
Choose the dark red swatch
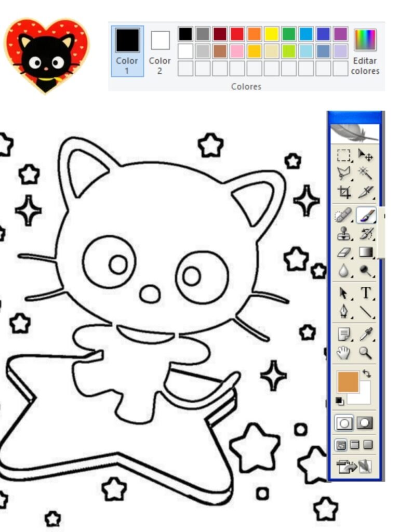pos(220,34)
